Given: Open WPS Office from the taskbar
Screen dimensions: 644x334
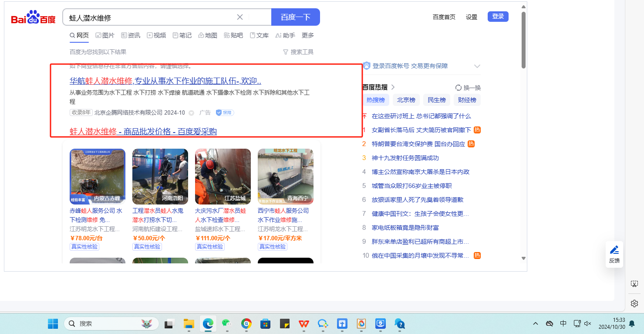Looking at the screenshot, I should coord(303,324).
